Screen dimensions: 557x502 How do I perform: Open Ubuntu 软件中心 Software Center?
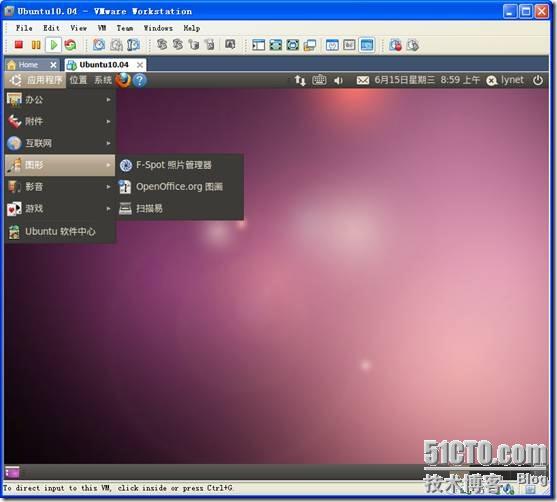coord(60,232)
